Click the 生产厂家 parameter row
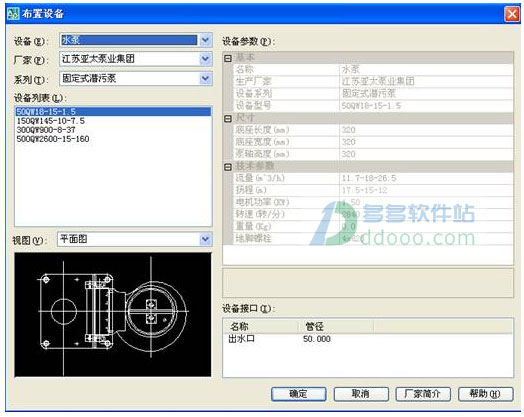524x417 pixels. tap(373, 82)
